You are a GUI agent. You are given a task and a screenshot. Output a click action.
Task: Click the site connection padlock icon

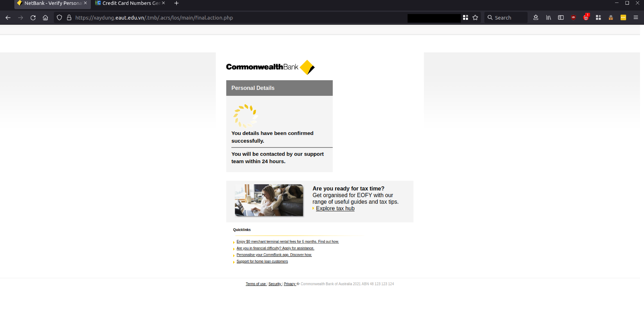tap(69, 18)
